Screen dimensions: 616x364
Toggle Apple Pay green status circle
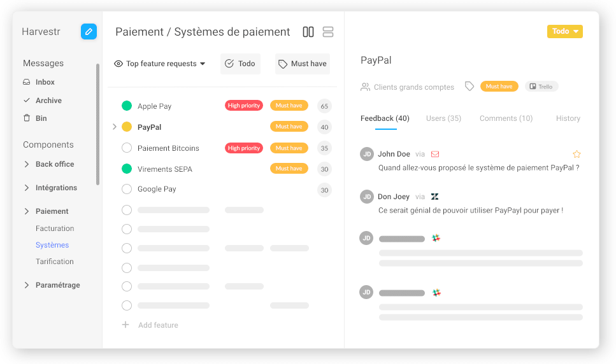coord(127,106)
